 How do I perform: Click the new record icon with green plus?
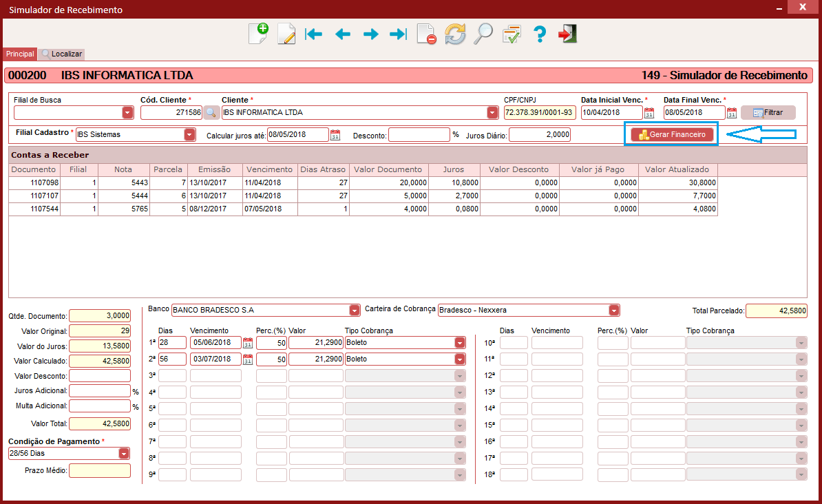(258, 34)
